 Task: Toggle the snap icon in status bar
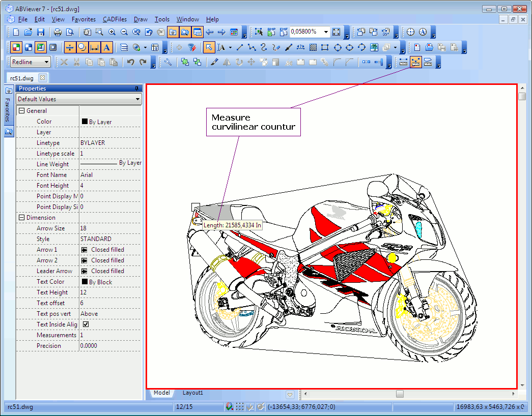click(230, 406)
